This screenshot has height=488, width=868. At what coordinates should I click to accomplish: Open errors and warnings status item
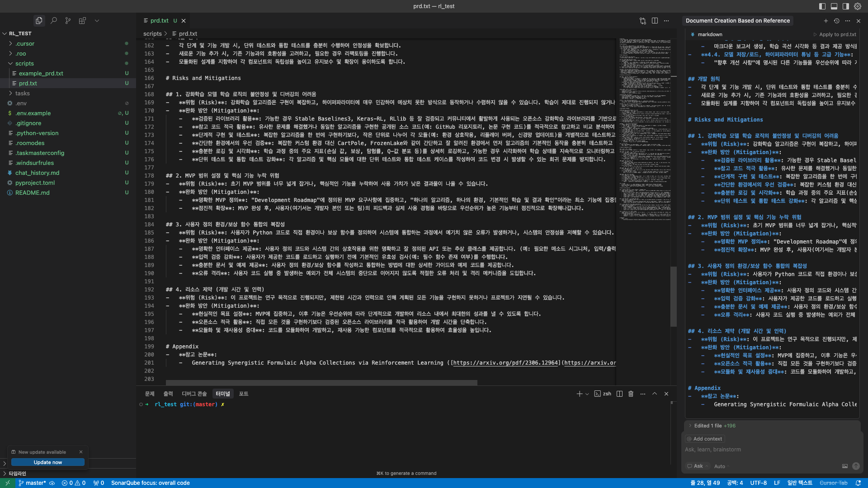(74, 483)
